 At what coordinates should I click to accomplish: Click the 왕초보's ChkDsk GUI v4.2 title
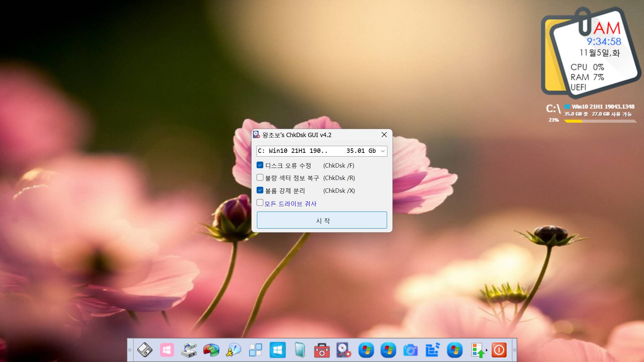click(x=297, y=135)
